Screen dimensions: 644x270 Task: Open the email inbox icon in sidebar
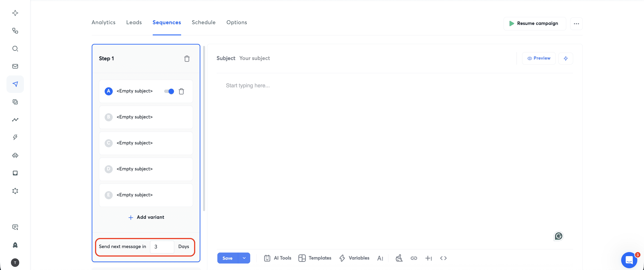point(15,66)
